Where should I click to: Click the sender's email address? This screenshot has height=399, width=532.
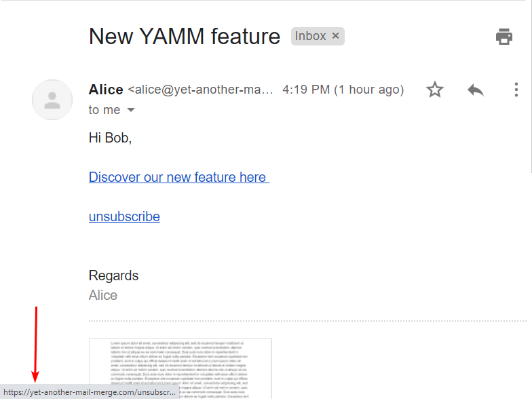(201, 90)
